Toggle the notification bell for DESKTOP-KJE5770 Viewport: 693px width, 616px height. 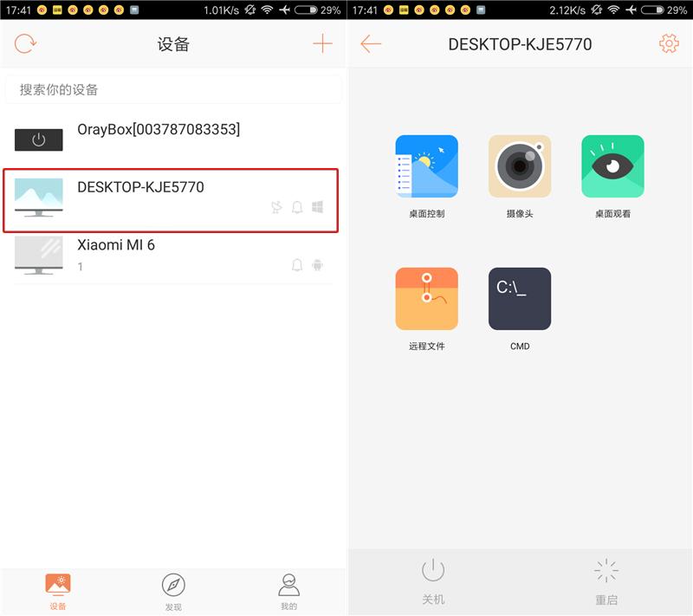pyautogui.click(x=295, y=206)
